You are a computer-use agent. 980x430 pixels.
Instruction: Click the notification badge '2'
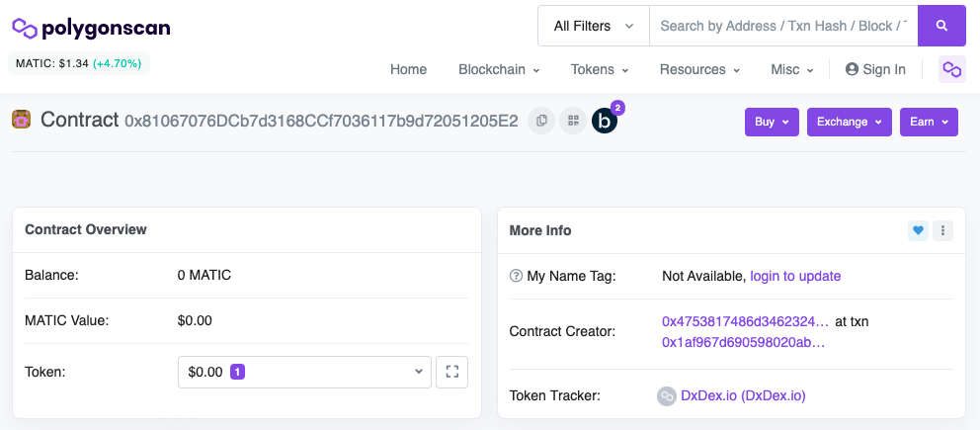pyautogui.click(x=617, y=108)
